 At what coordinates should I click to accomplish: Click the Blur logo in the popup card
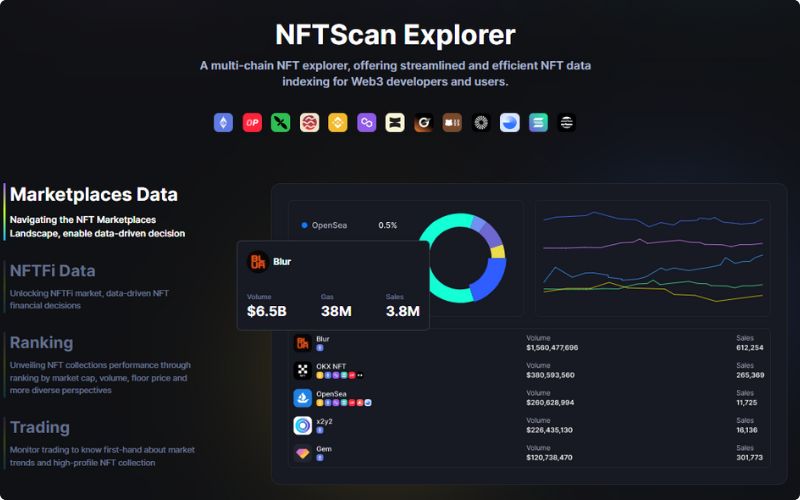coord(258,262)
